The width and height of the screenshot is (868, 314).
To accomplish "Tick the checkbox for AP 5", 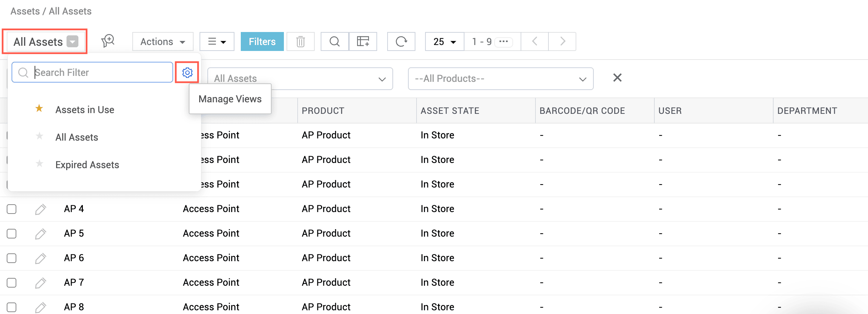I will [12, 234].
